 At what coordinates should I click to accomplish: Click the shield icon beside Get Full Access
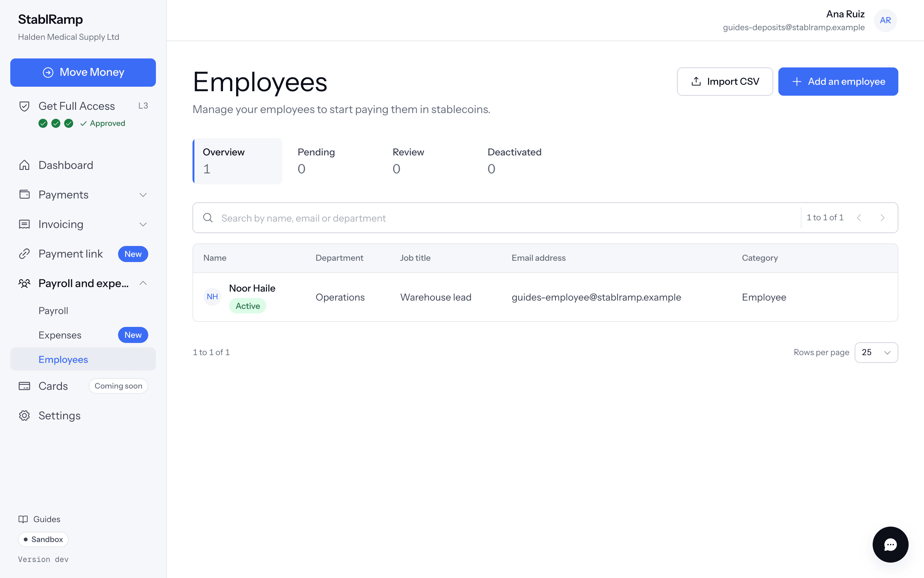point(24,106)
